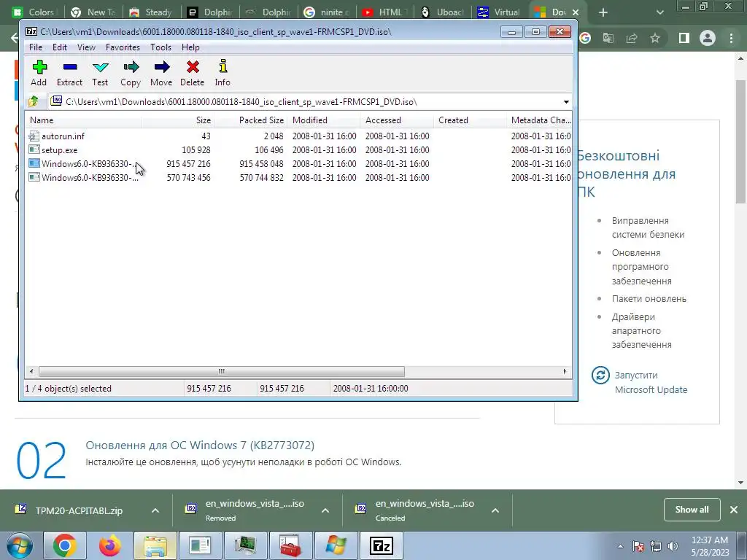Open Chrome profile avatar icon

[708, 38]
